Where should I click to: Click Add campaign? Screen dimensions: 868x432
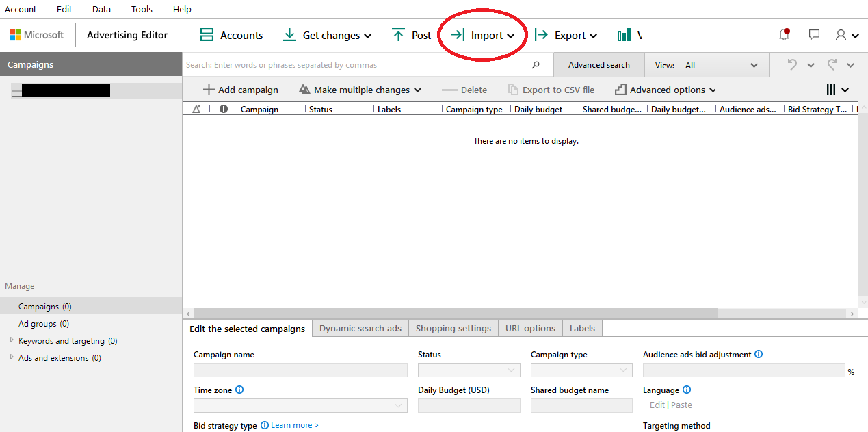point(241,90)
